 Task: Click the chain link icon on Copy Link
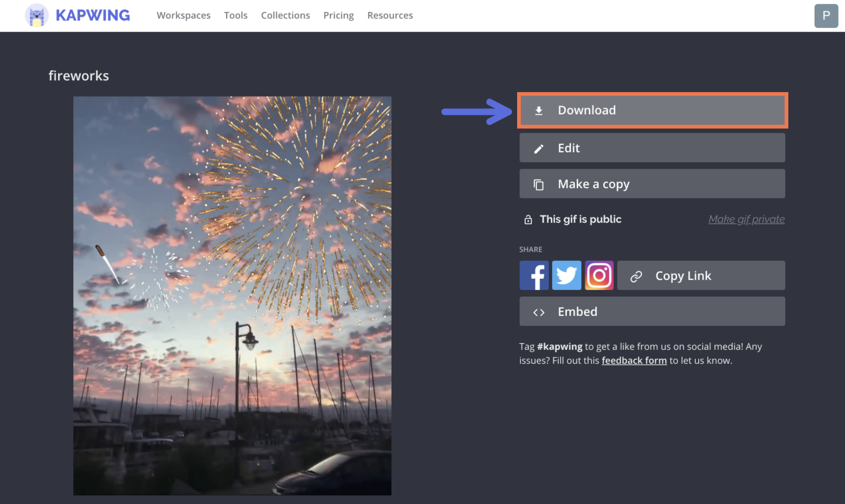636,275
